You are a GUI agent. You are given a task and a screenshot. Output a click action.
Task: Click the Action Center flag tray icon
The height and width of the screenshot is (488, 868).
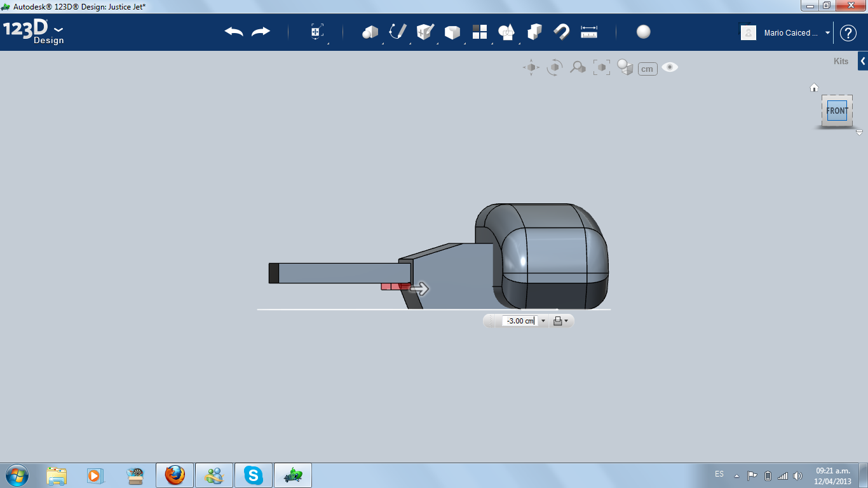(x=752, y=475)
